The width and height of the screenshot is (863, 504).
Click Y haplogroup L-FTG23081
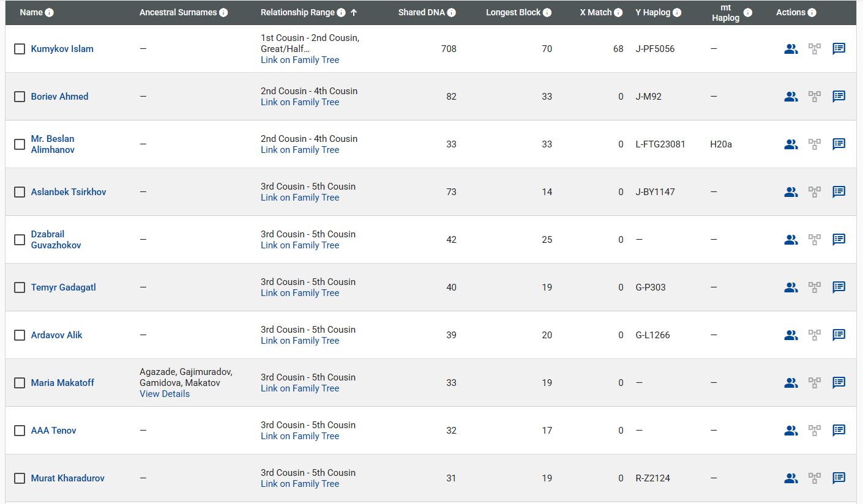[660, 144]
